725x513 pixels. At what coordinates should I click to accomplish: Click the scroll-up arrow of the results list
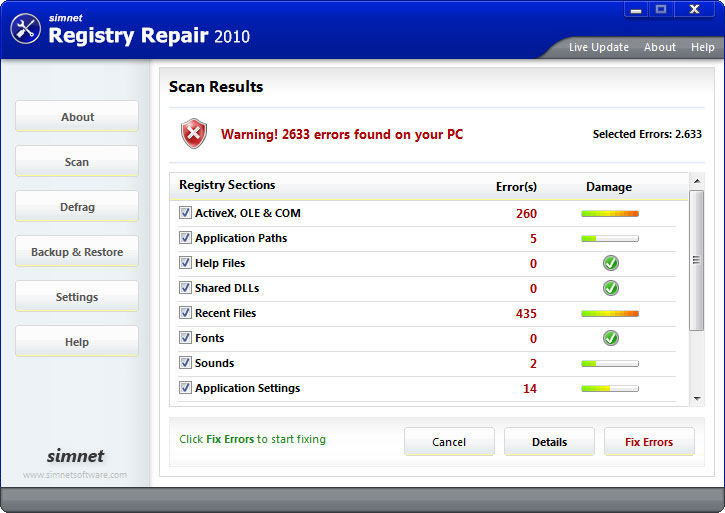click(697, 181)
